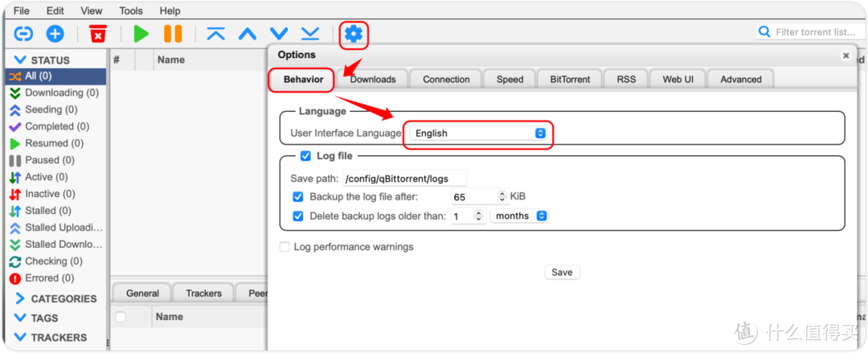
Task: Open the months unit dropdown
Action: click(518, 216)
